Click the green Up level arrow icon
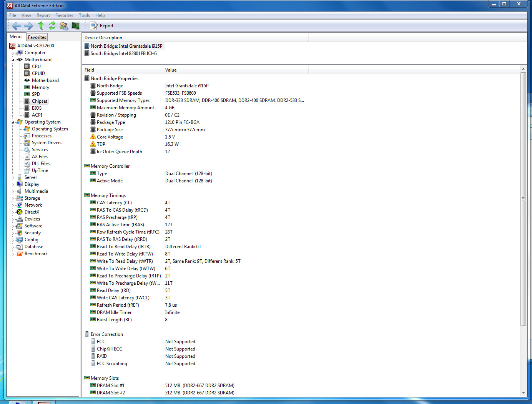 [x=41, y=26]
